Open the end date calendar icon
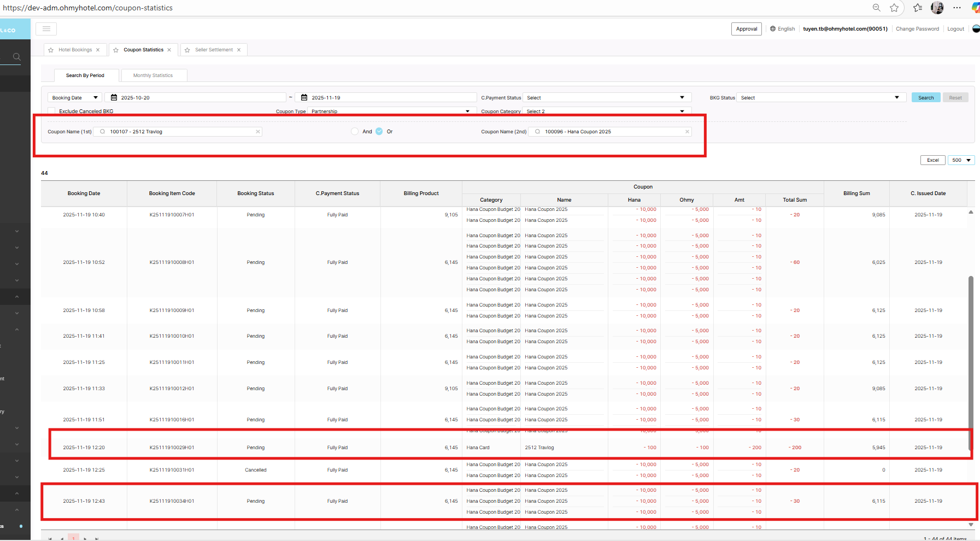Image resolution: width=980 pixels, height=541 pixels. pos(304,98)
